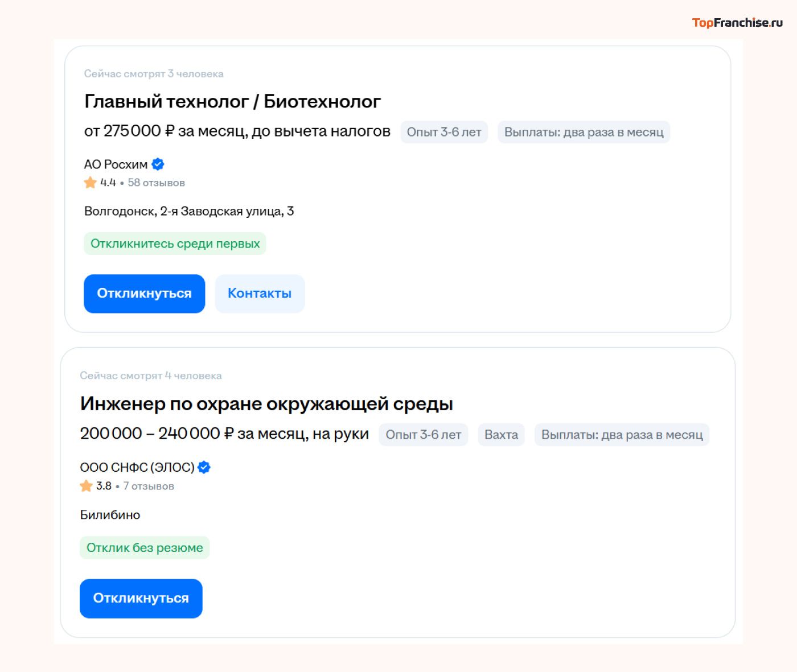Click 'Контакты' for АО Росхим
797x672 pixels.
point(260,293)
